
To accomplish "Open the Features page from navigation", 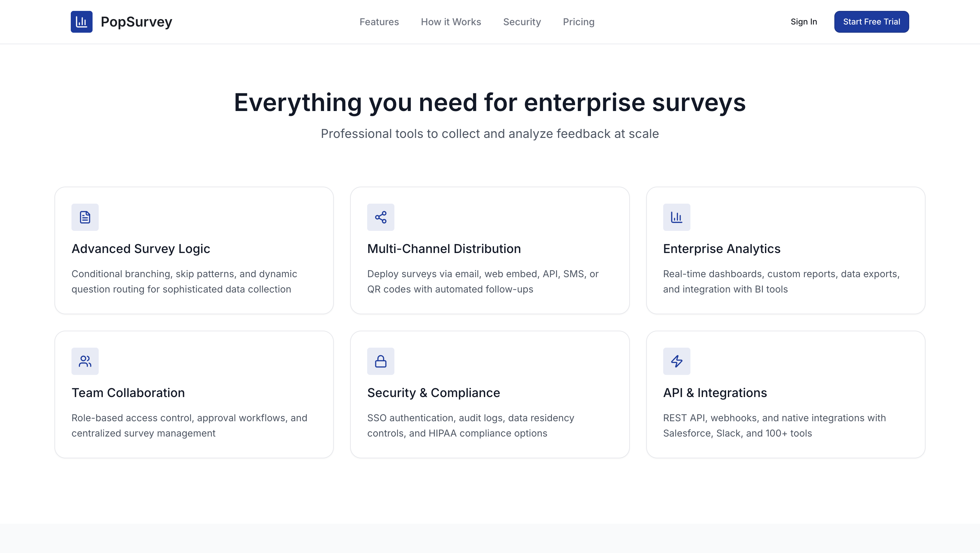I will coord(379,22).
